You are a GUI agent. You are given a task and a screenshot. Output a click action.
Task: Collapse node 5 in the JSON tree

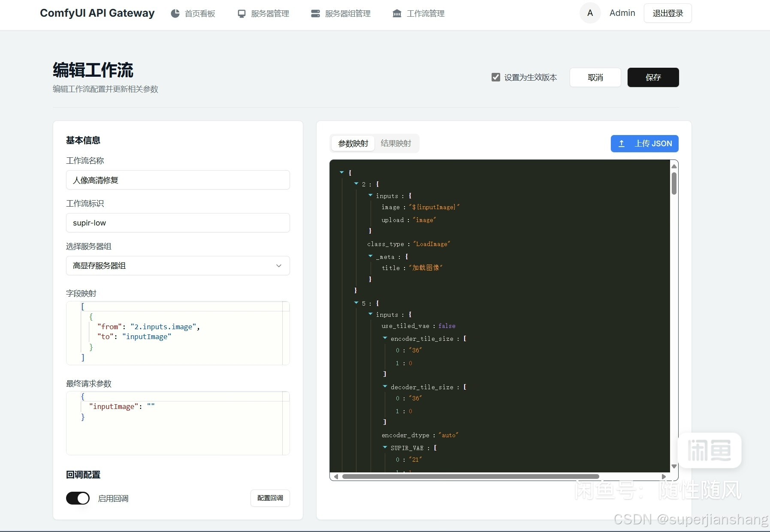[x=356, y=303]
